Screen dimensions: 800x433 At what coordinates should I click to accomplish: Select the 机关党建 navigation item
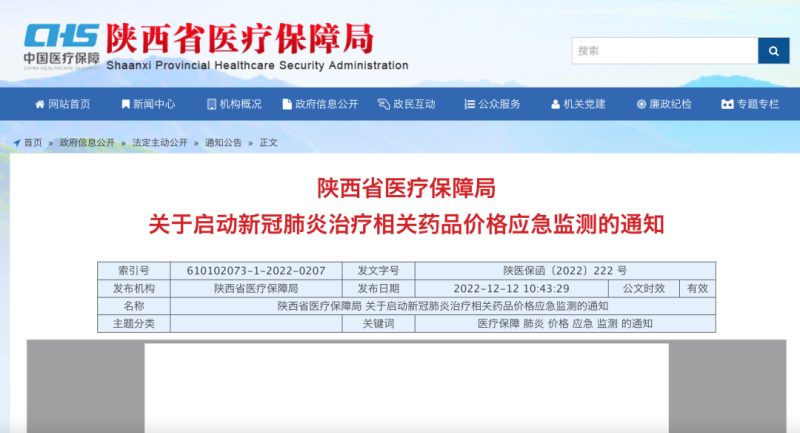(584, 104)
